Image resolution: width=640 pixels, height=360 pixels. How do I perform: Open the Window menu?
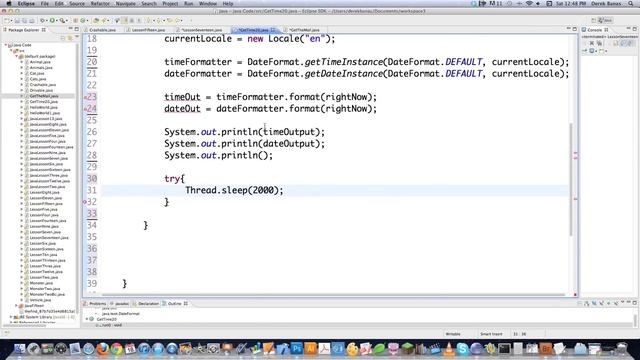pyautogui.click(x=208, y=4)
